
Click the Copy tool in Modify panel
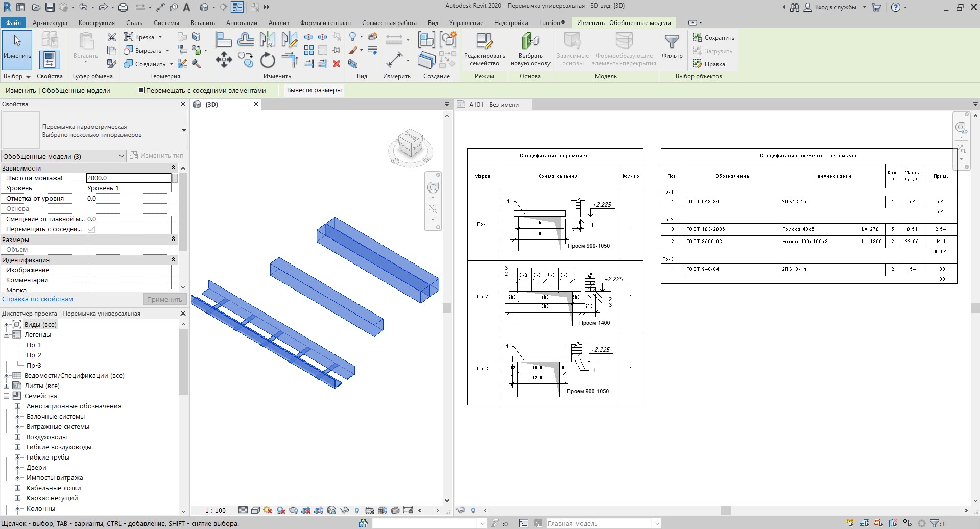[x=246, y=60]
